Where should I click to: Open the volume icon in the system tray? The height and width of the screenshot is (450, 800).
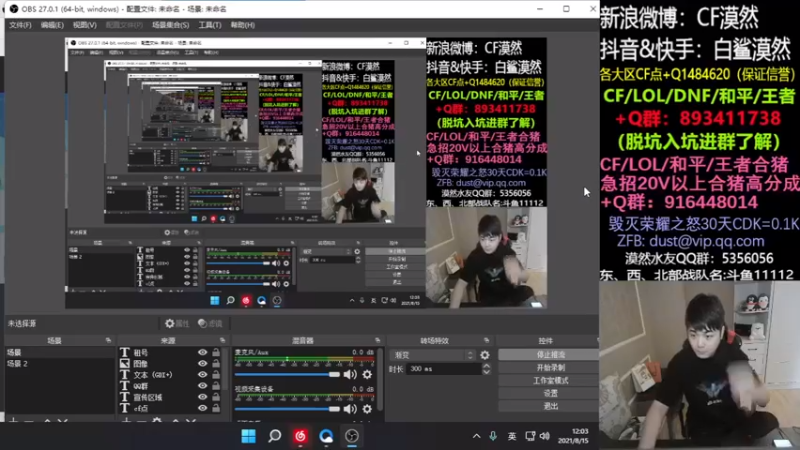click(545, 436)
